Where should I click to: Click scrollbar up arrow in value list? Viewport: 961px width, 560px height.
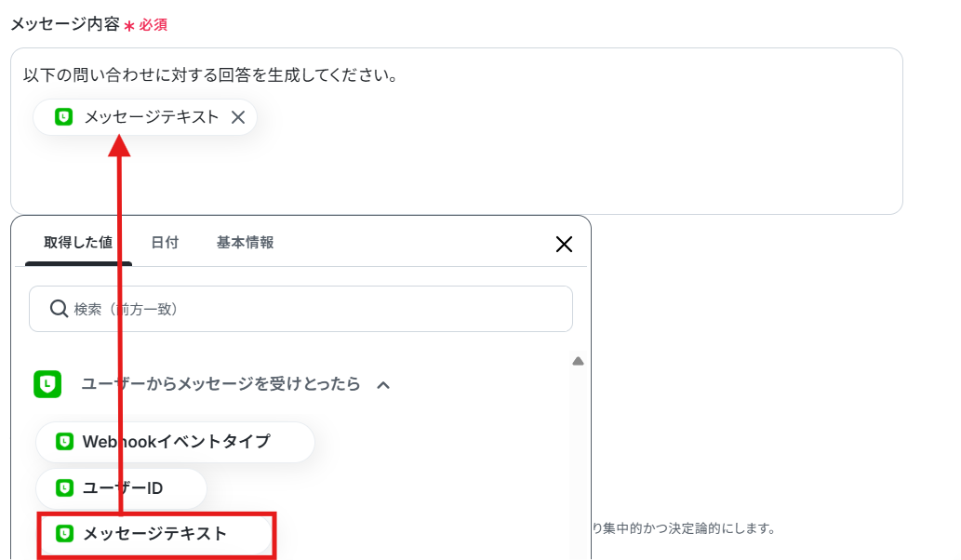tap(578, 361)
